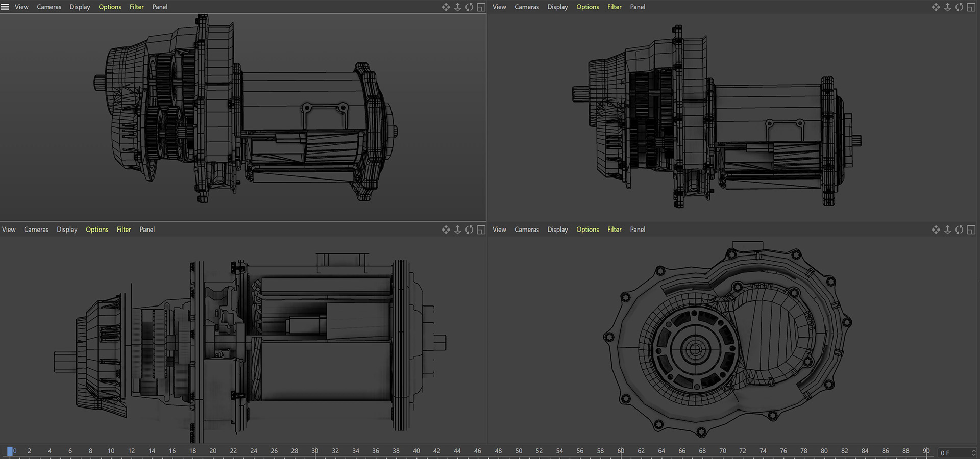
Task: Open the Cameras menu in top-right viewport
Action: [x=526, y=7]
